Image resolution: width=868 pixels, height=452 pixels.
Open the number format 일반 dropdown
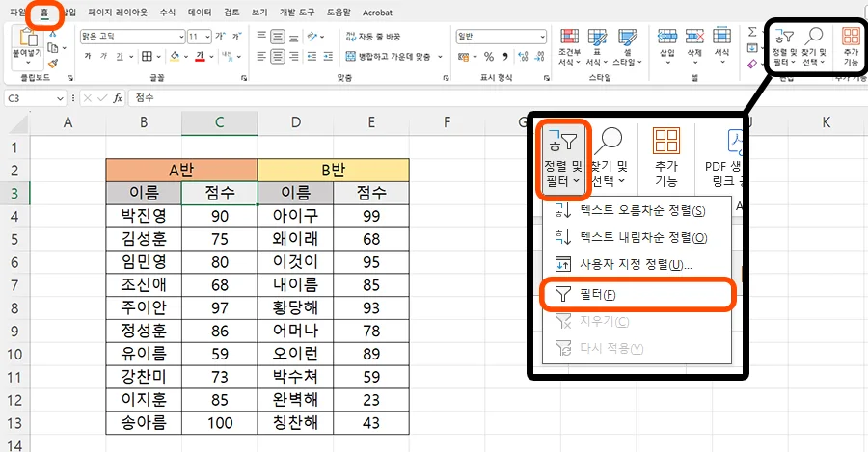pos(542,37)
